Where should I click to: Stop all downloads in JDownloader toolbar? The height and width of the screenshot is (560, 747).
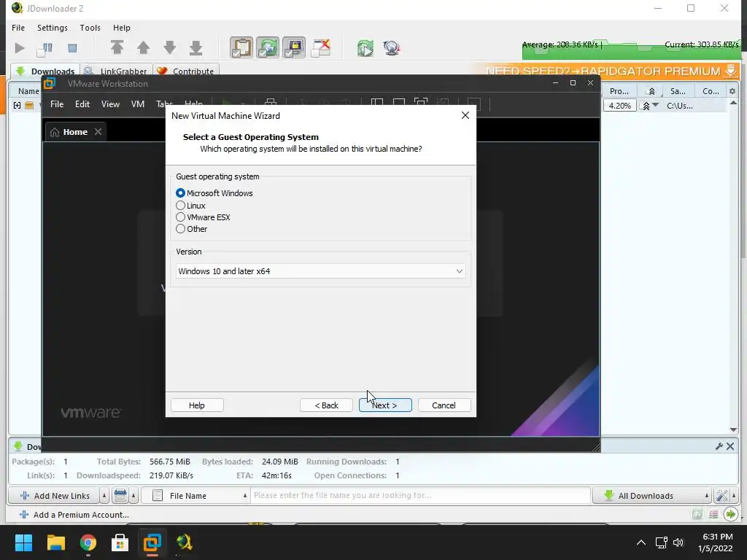coord(72,48)
